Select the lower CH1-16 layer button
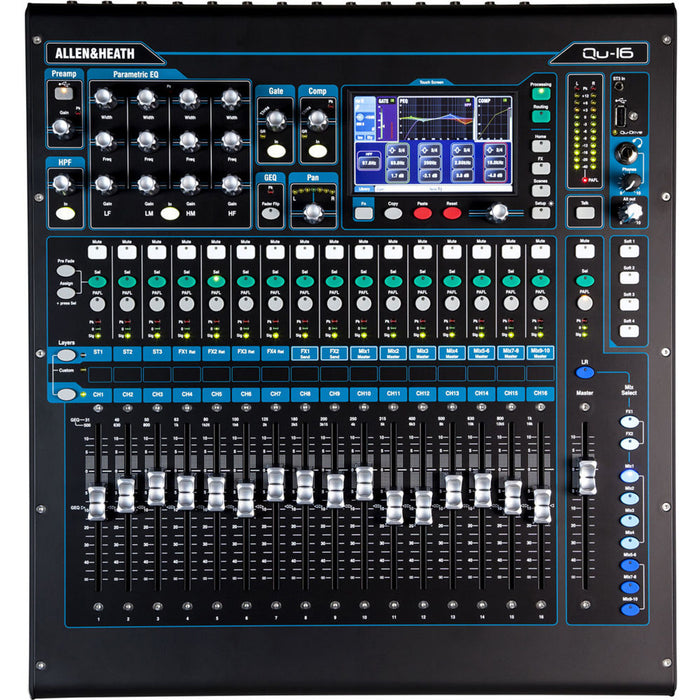 [67, 394]
